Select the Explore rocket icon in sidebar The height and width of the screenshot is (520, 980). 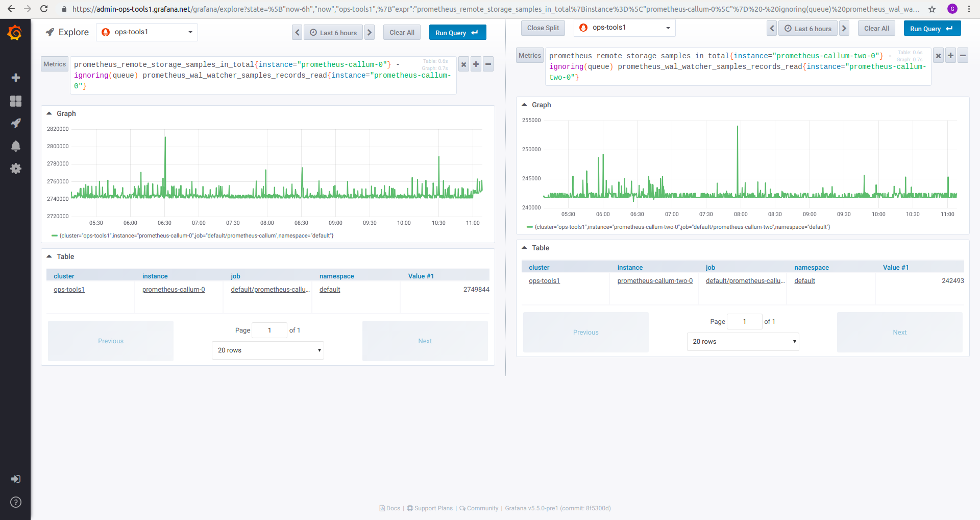[15, 123]
